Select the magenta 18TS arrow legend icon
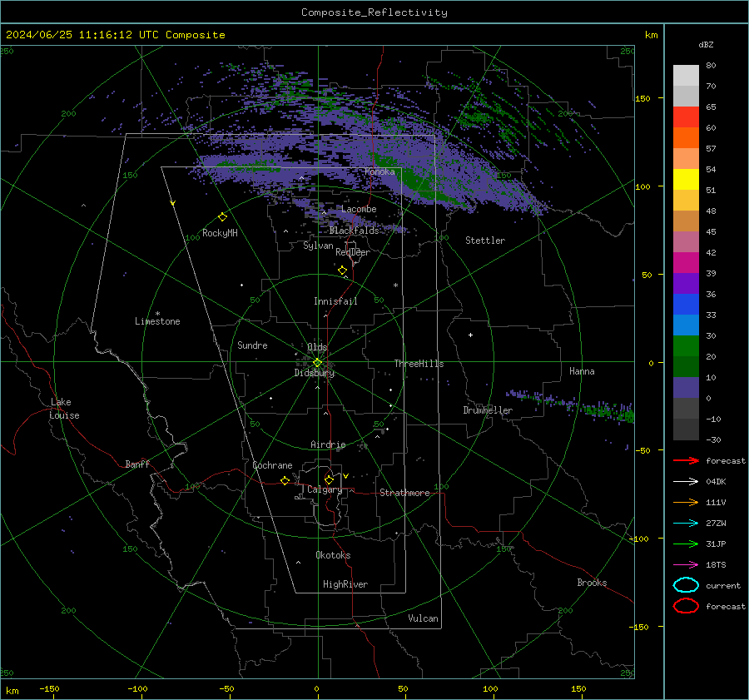749x700 pixels. coord(686,565)
